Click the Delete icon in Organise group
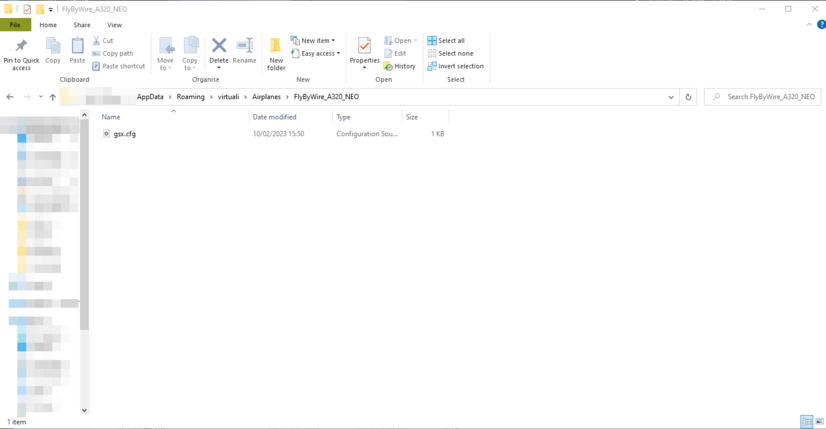Viewport: 826px width, 429px height. click(218, 47)
